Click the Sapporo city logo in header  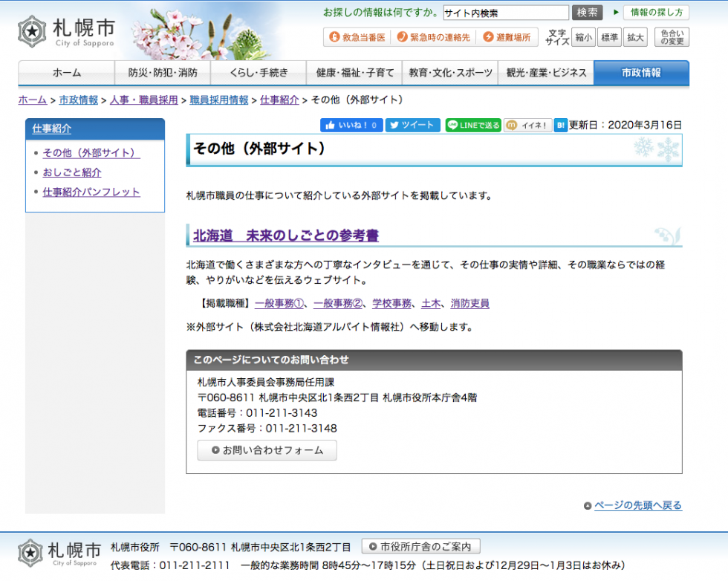66,31
